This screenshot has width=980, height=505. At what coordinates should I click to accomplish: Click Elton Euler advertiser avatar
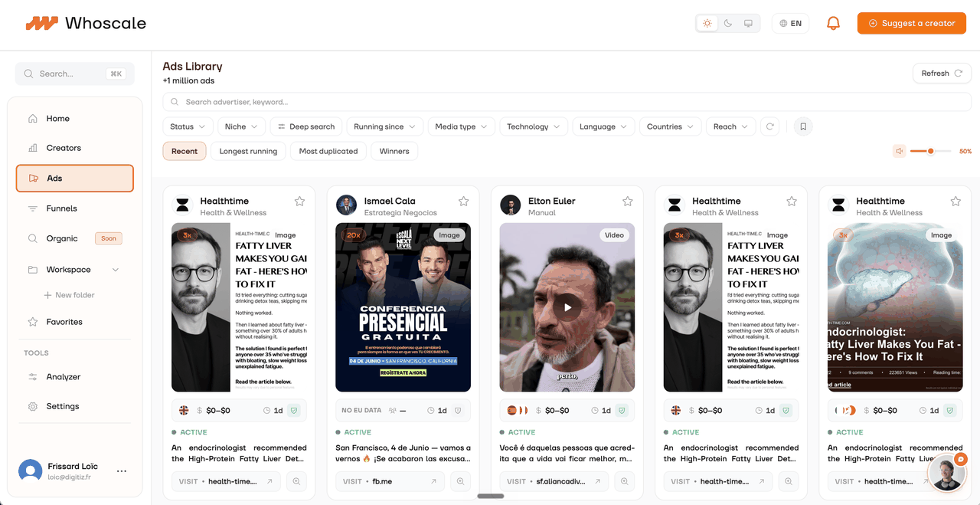510,205
